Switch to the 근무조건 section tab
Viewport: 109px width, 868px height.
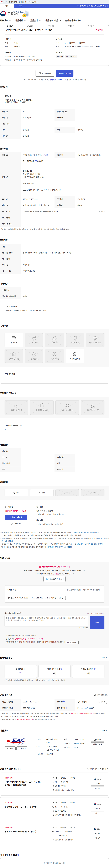tap(30, 26)
